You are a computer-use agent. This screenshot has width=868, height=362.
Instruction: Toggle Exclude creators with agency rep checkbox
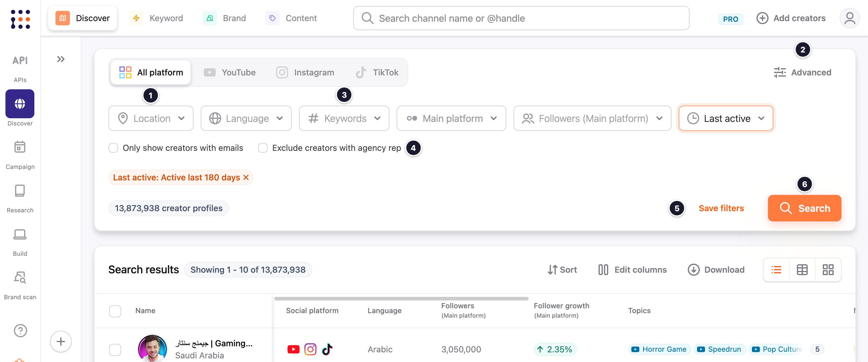pos(263,148)
